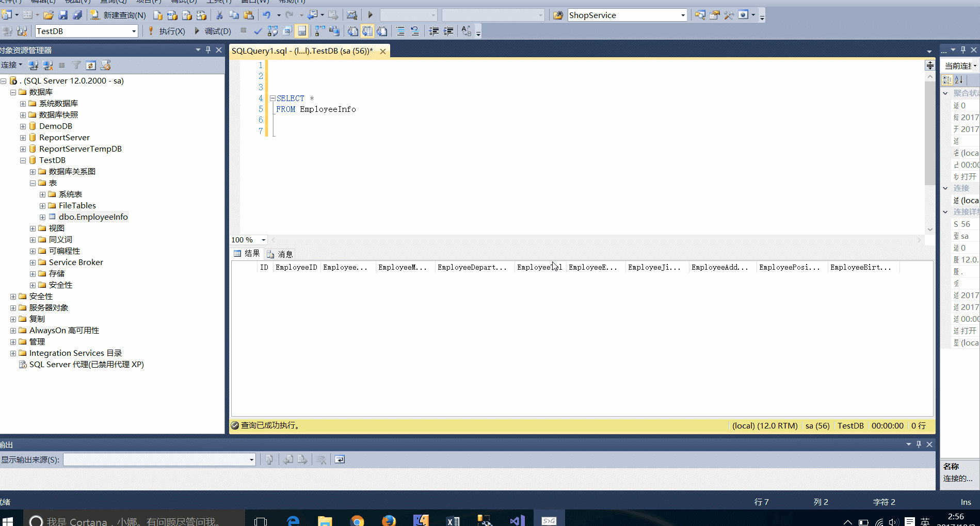Screen dimensions: 980x526
Task: Click the Copy icon in toolbar
Action: [234, 15]
